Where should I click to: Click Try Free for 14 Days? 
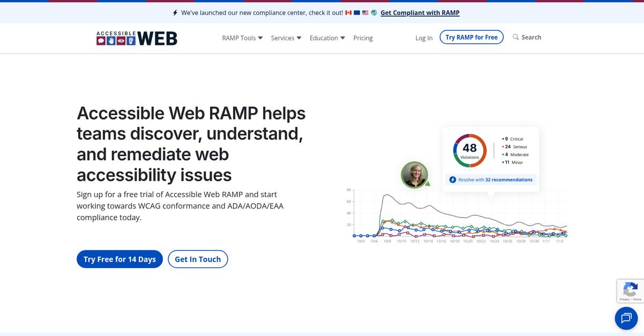click(x=119, y=259)
